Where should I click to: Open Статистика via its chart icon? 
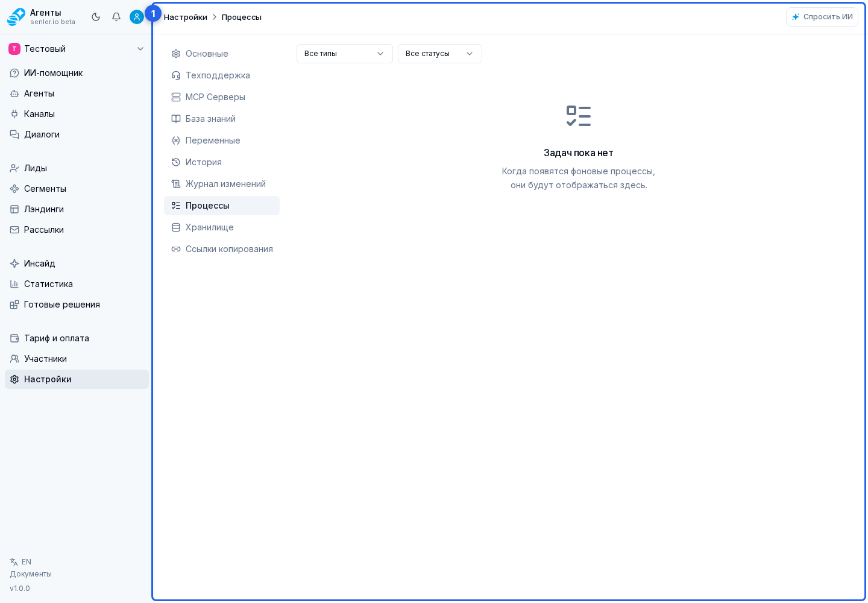(x=14, y=284)
